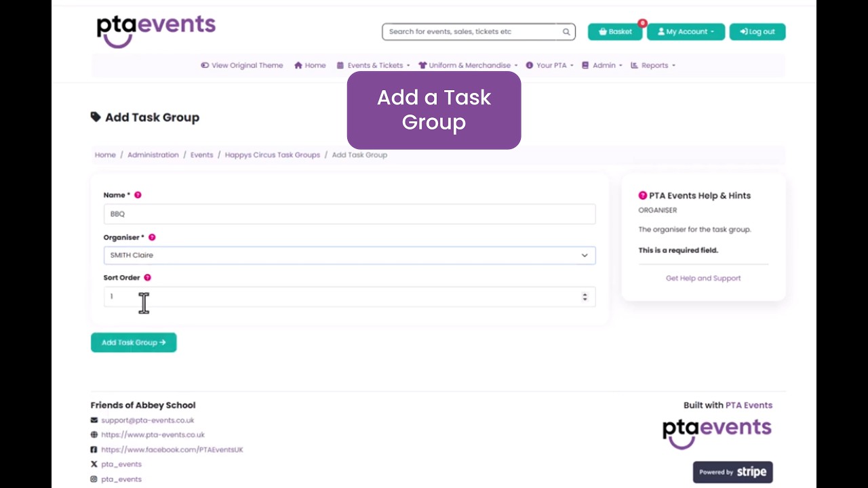Click the X (Twitter) icon in footer
Screen dimensions: 868x488
tap(94, 465)
